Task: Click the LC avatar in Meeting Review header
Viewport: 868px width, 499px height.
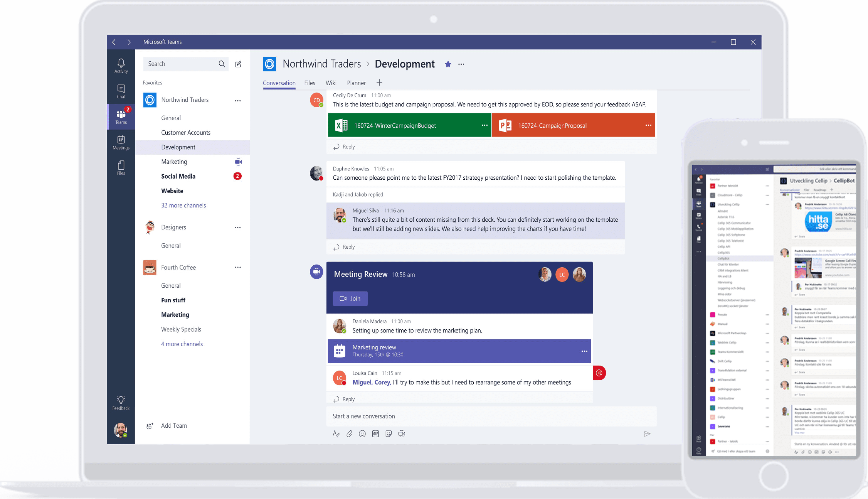Action: (x=562, y=275)
